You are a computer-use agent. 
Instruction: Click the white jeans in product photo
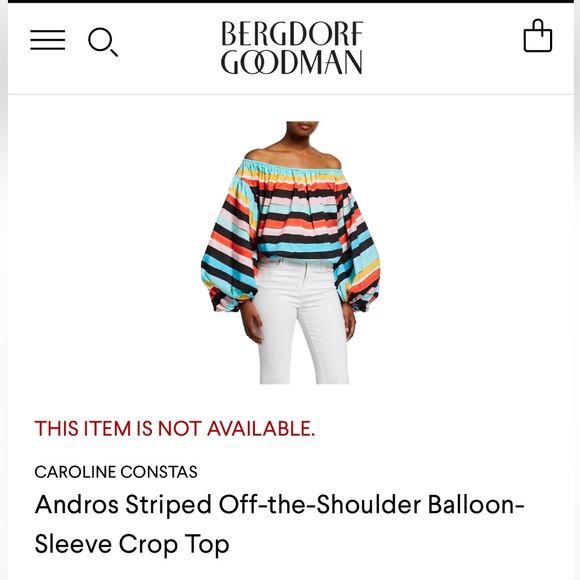[x=304, y=321]
